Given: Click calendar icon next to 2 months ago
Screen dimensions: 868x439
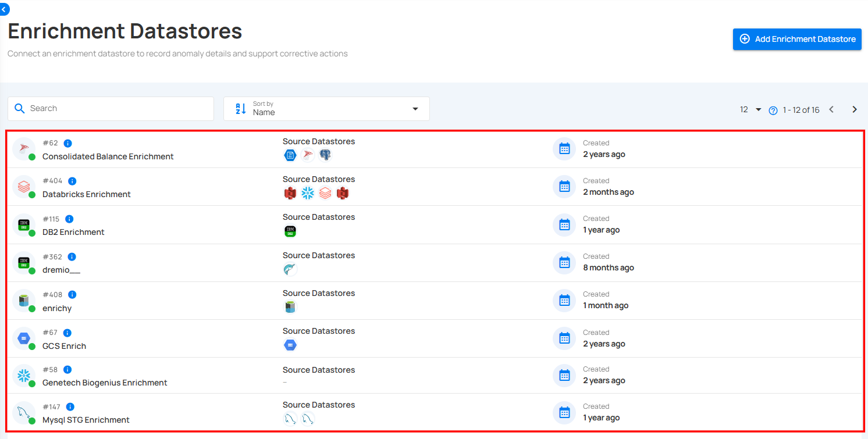Looking at the screenshot, I should point(564,187).
